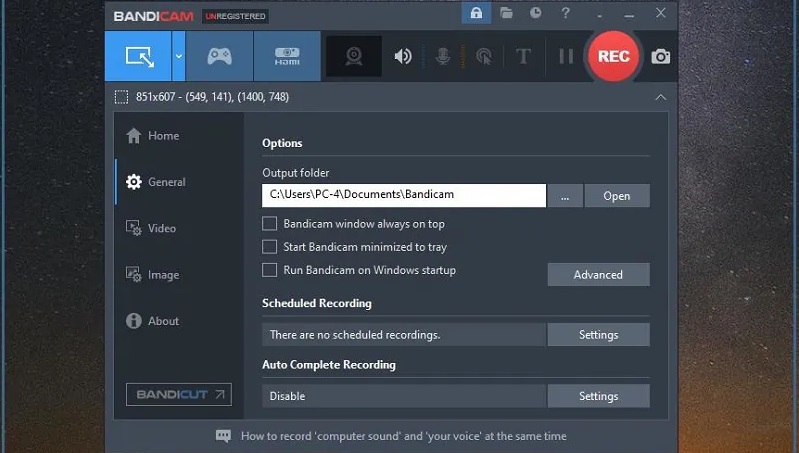This screenshot has height=453, width=799.
Task: Open Scheduled Recording Settings
Action: point(598,335)
